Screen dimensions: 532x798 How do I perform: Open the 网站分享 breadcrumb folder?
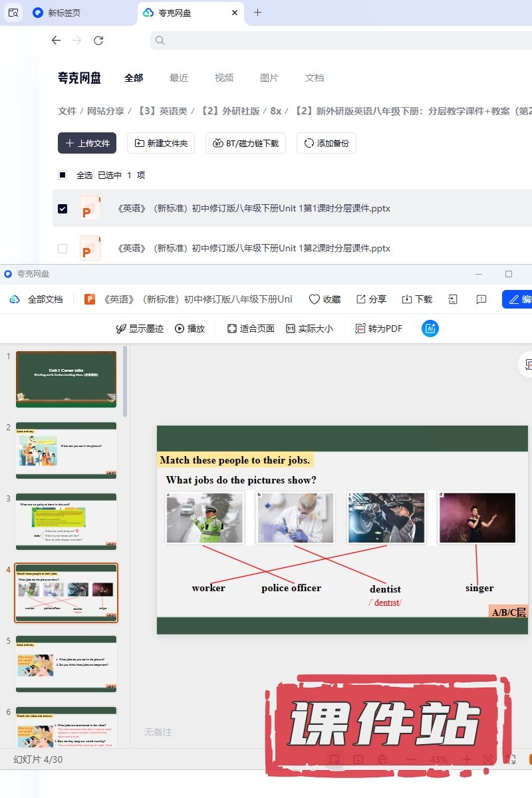(x=106, y=111)
